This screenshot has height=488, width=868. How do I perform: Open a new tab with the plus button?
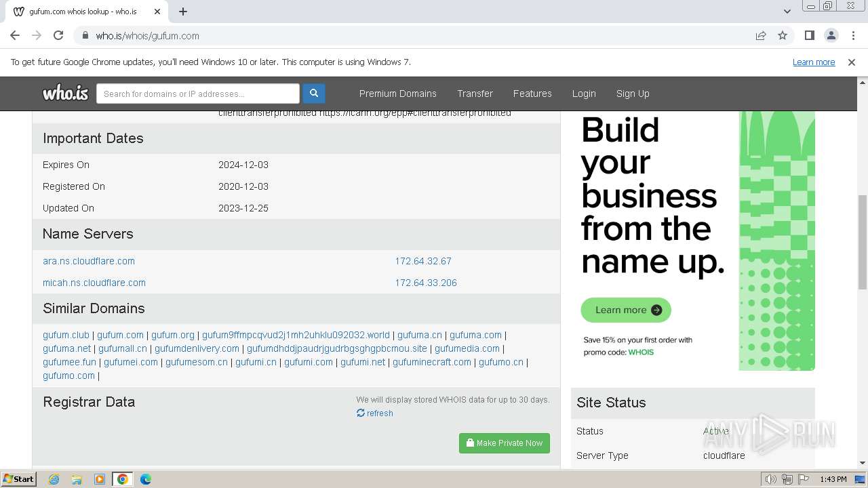[183, 12]
